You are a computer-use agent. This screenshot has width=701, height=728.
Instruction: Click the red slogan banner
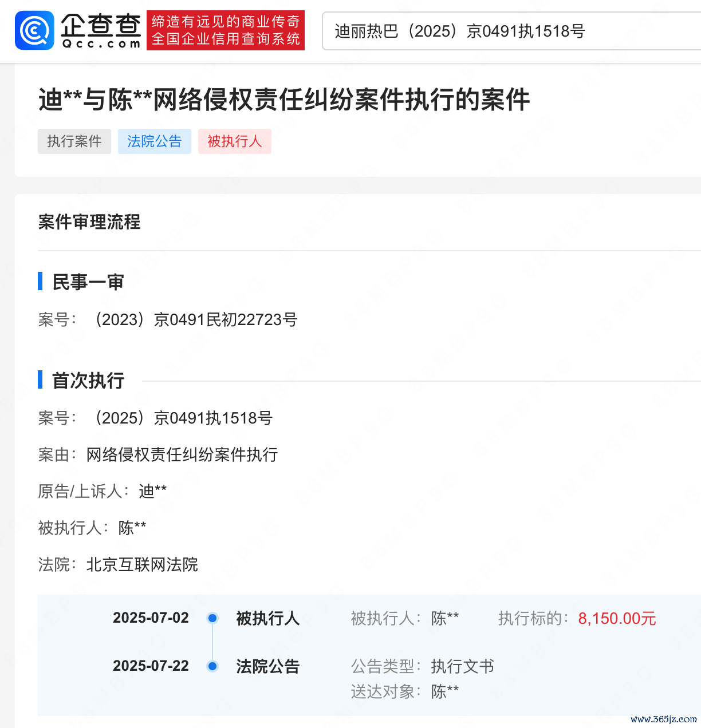[226, 30]
